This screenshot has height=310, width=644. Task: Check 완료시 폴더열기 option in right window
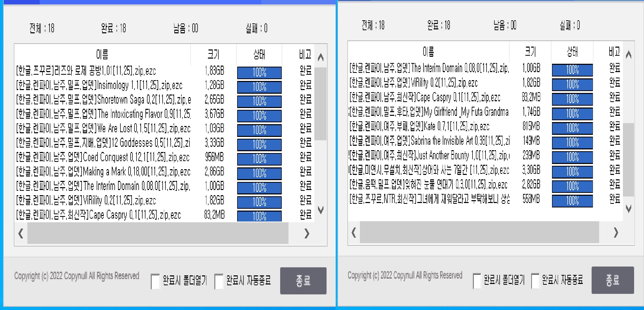[x=477, y=281]
